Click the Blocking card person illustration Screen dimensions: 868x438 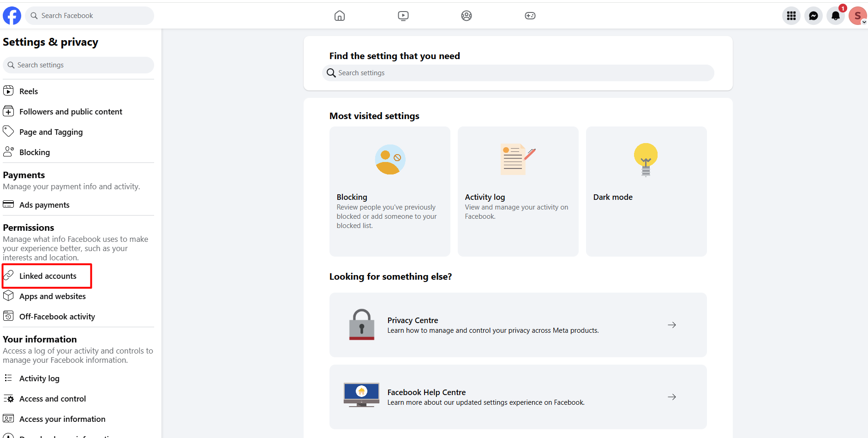click(390, 159)
